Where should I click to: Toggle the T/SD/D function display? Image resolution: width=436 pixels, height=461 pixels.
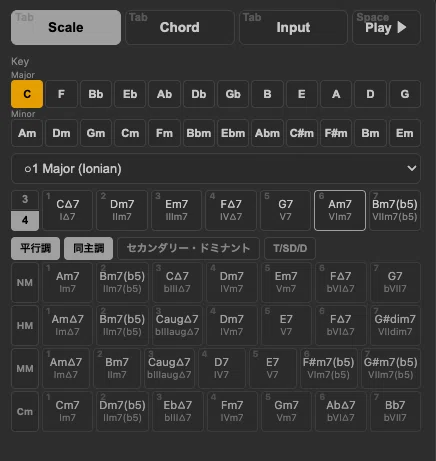(x=290, y=248)
